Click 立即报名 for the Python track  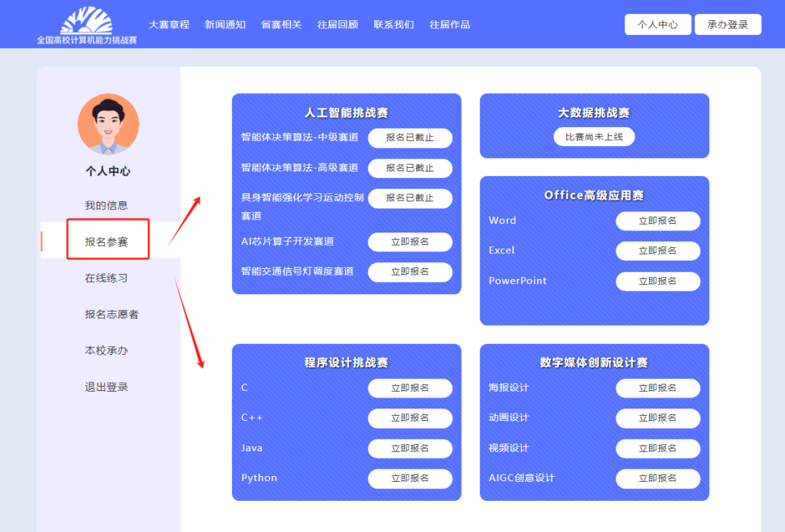point(410,478)
